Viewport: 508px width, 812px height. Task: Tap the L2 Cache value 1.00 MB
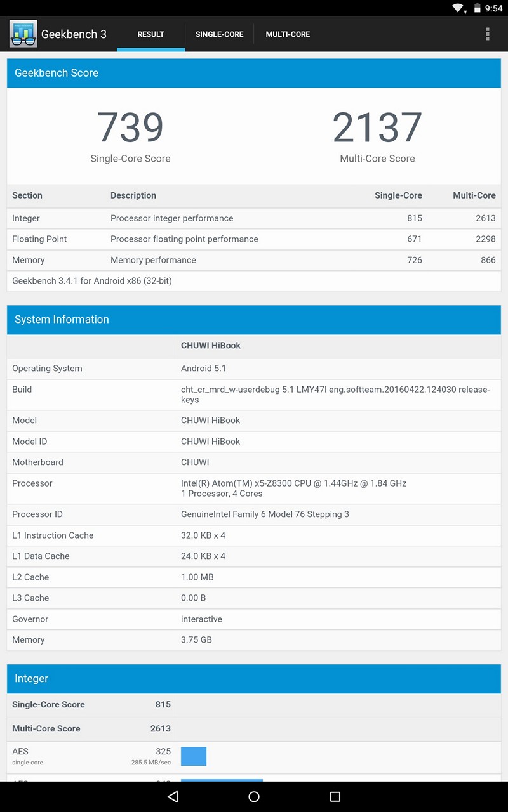(x=197, y=577)
